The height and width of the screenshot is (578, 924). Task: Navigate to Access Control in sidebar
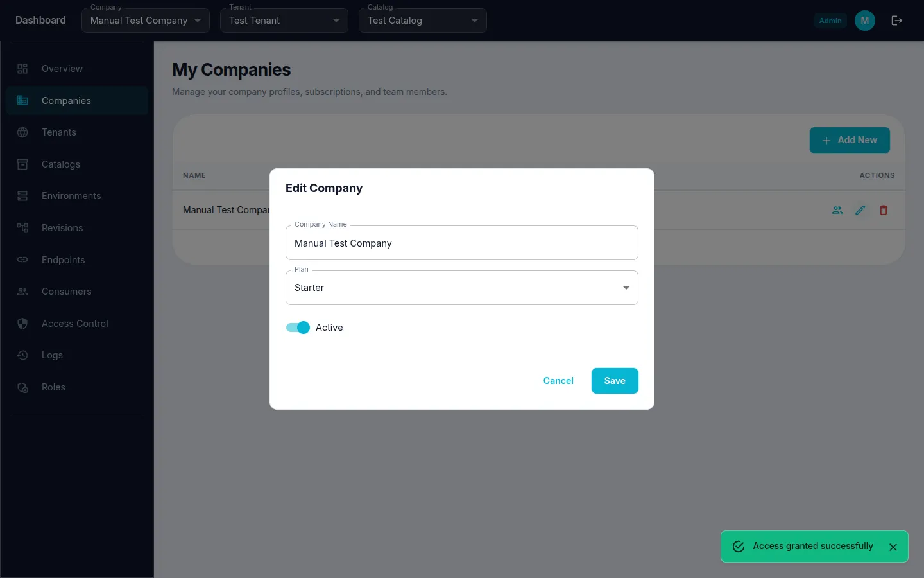(x=74, y=323)
